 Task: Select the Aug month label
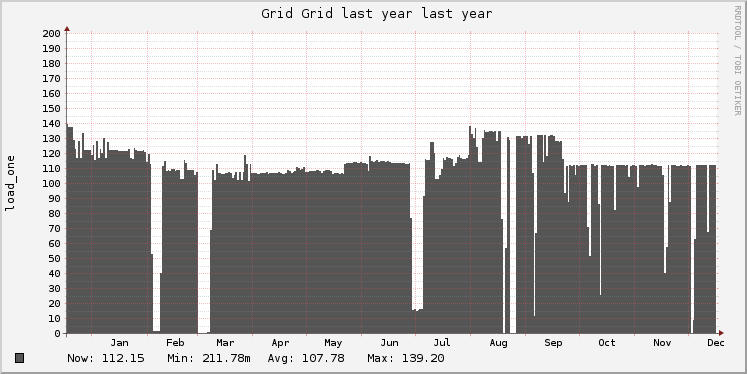pos(498,343)
